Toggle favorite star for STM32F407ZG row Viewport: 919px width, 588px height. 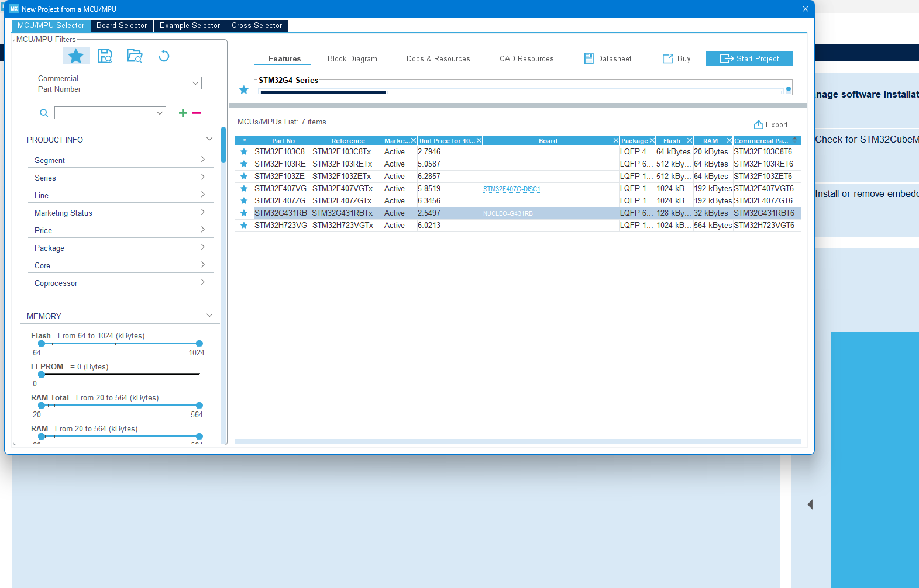[244, 201]
